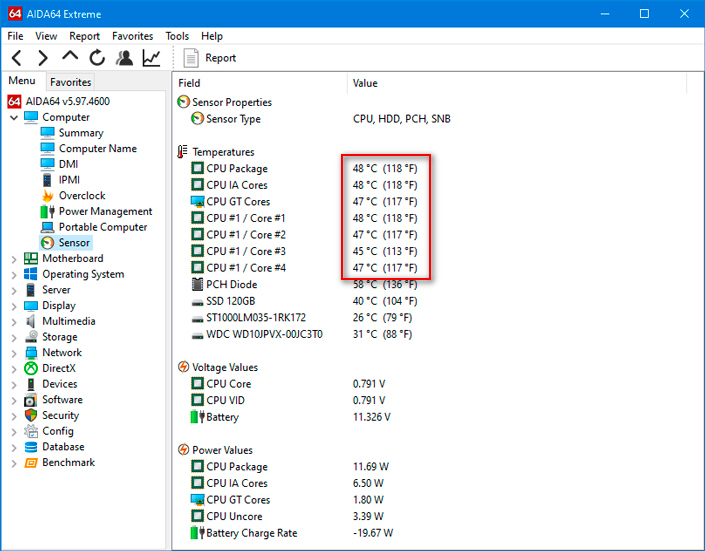Screen dimensions: 705x551
Task: Click the Power Management battery icon
Action: [47, 211]
